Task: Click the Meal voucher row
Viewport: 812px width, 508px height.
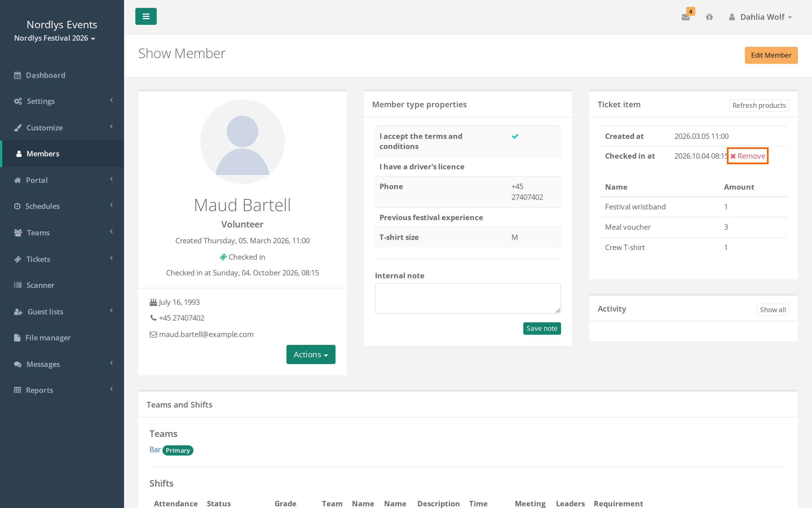Action: 693,227
